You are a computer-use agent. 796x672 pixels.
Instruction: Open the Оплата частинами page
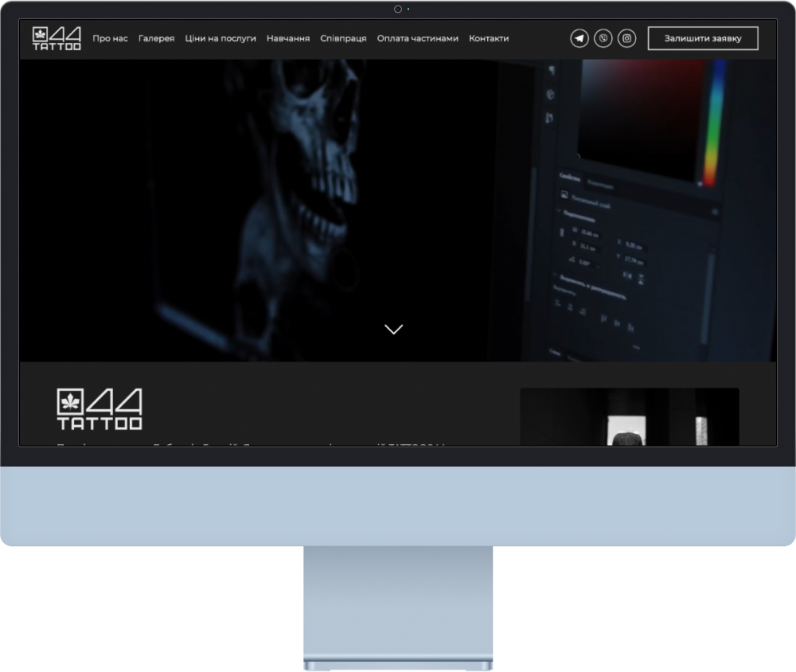(x=418, y=38)
